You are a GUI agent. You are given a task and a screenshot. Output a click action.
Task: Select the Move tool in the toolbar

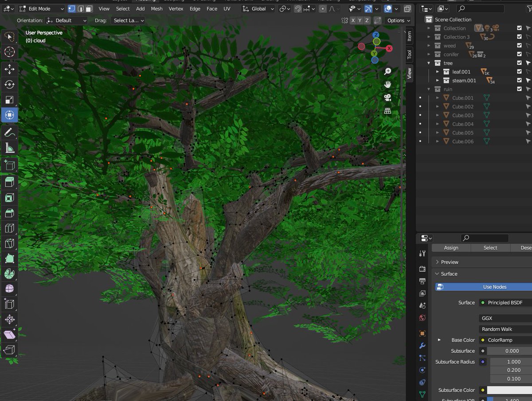point(9,69)
